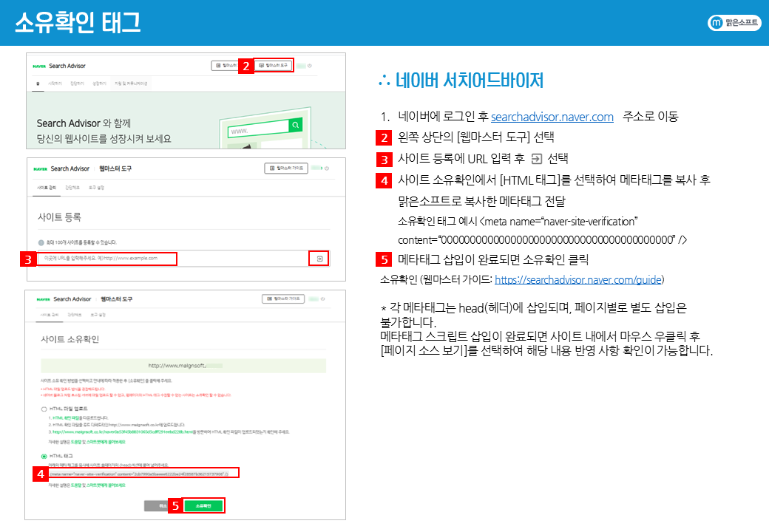The image size is (769, 532).
Task: Click the power icon on the Search Advisor home page
Action: coord(309,66)
